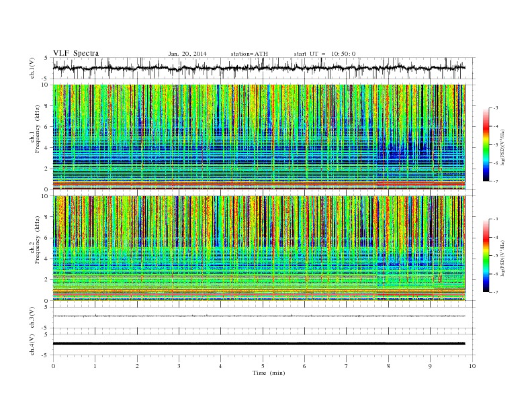
Task: Click the "-7" tick on ch.2 colorbar
Action: pos(495,292)
